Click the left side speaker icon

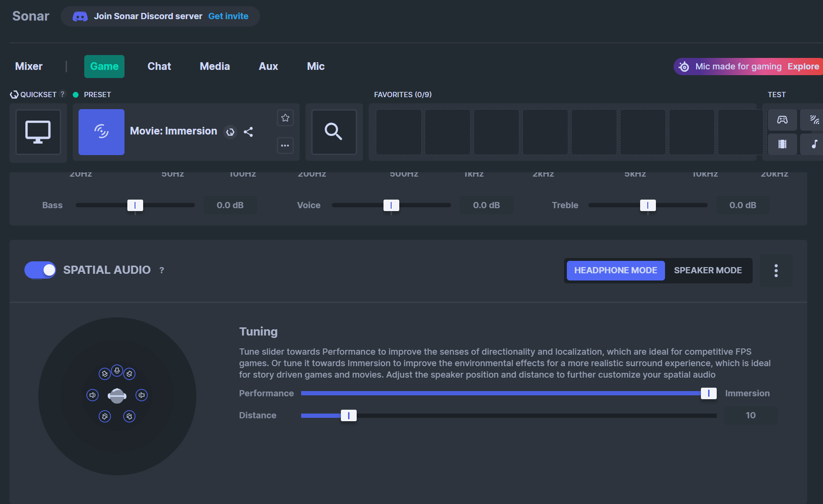[x=92, y=395]
